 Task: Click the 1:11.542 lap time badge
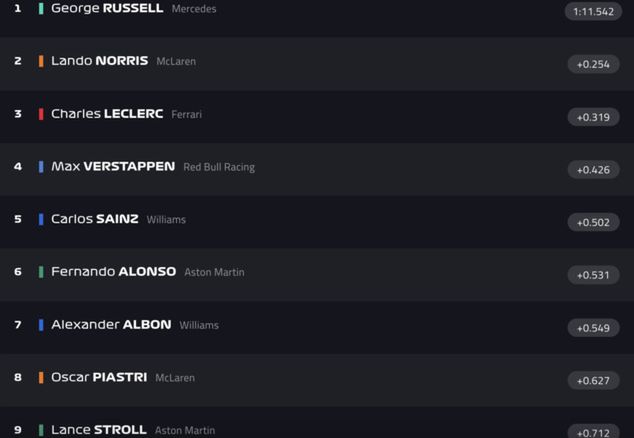tap(593, 12)
